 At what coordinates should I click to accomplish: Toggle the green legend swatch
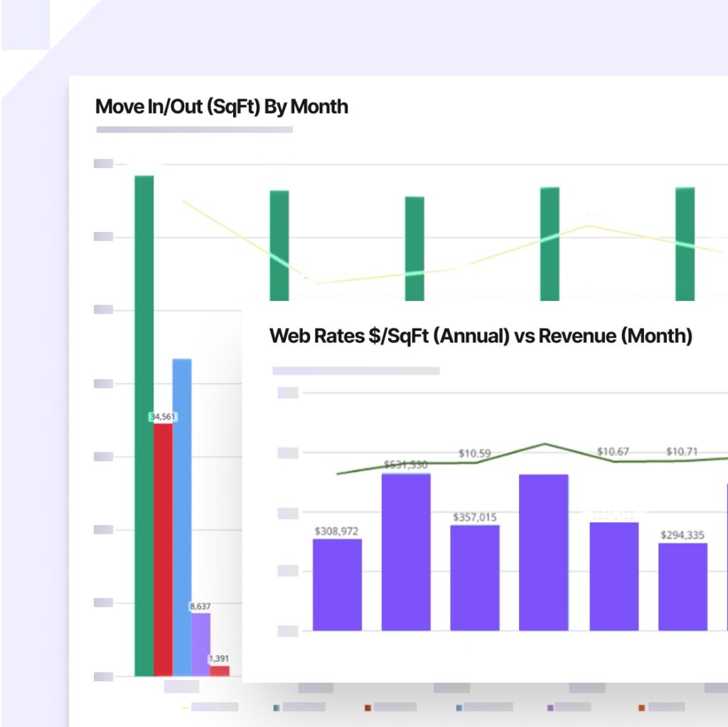277,708
